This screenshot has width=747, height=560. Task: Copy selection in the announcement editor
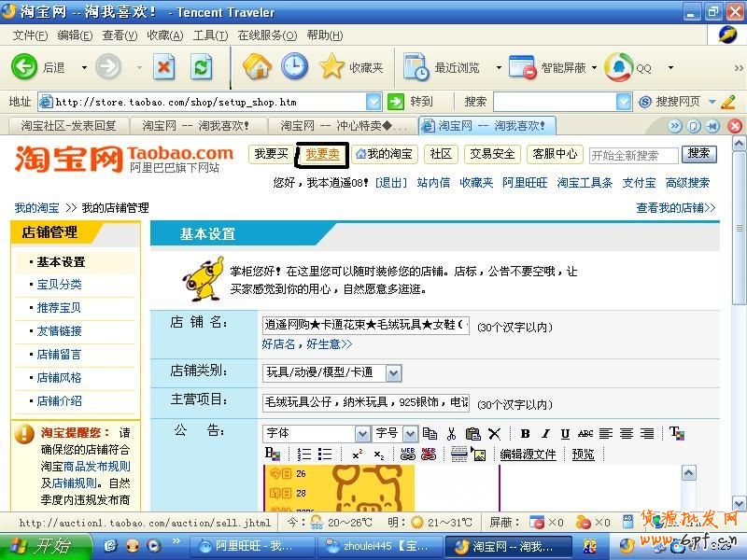(430, 433)
